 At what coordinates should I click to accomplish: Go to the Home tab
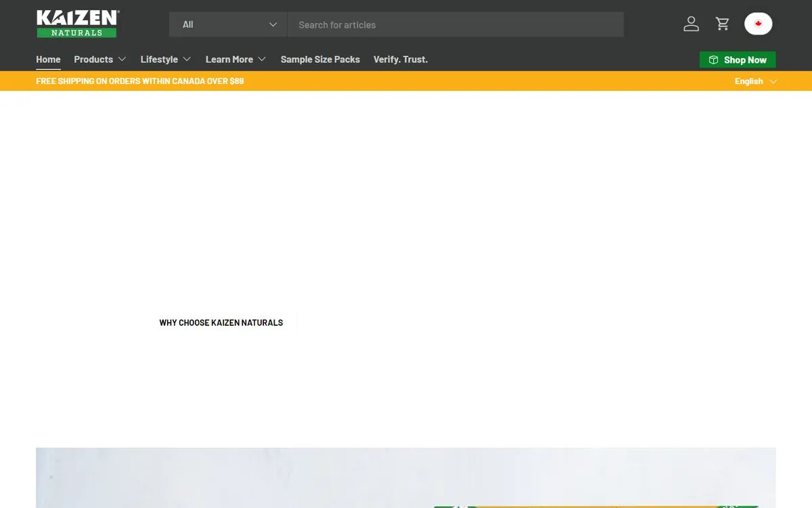(x=48, y=60)
